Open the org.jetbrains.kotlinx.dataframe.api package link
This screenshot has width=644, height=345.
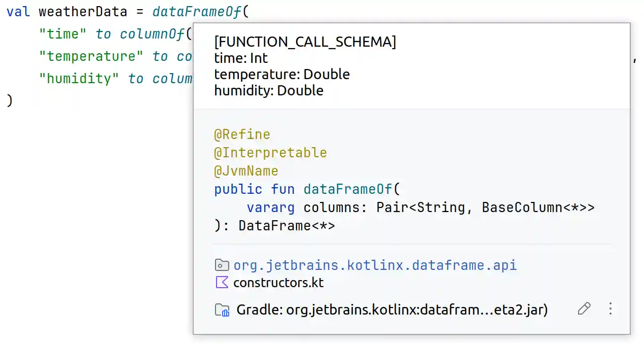click(375, 265)
